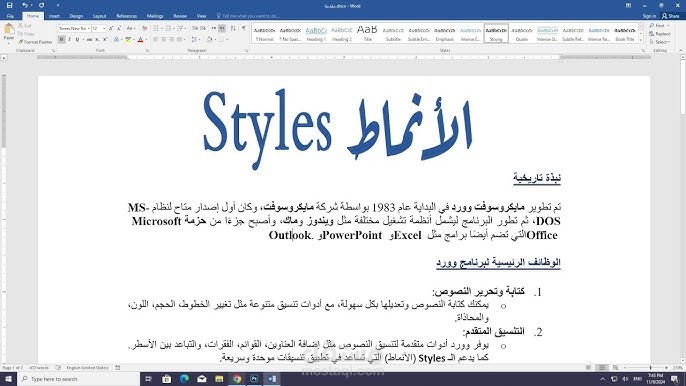Open the Replace dialog
This screenshot has width=686, height=386.
click(x=660, y=34)
